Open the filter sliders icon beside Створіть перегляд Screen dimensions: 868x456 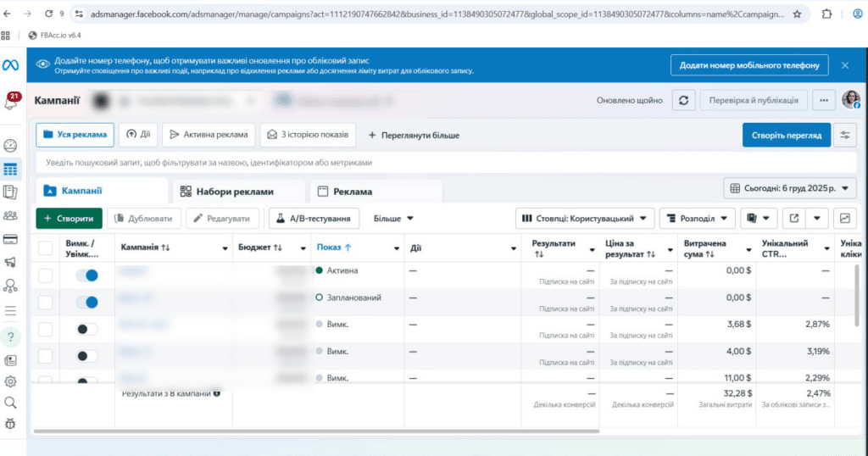tap(845, 135)
